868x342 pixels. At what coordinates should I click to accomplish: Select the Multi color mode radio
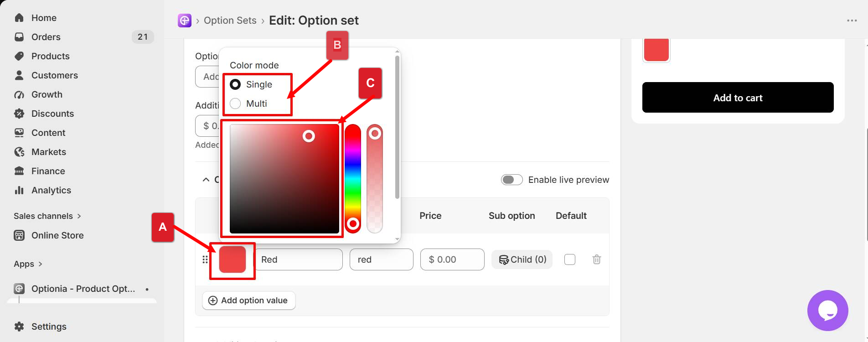pos(235,104)
